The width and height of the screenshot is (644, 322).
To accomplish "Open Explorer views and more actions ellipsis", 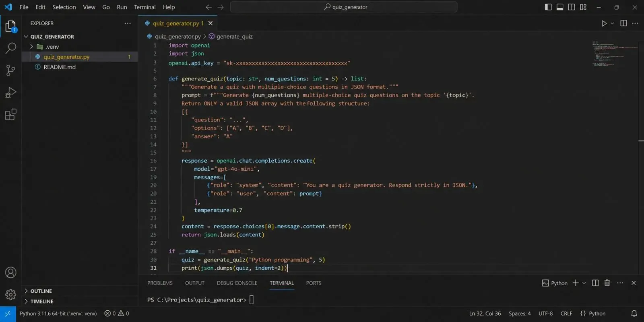I will (128, 23).
